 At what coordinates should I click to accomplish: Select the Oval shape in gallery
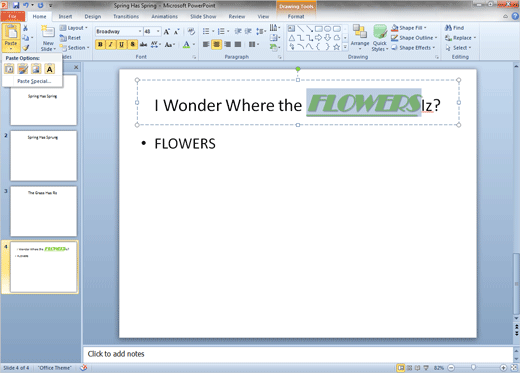[328, 29]
